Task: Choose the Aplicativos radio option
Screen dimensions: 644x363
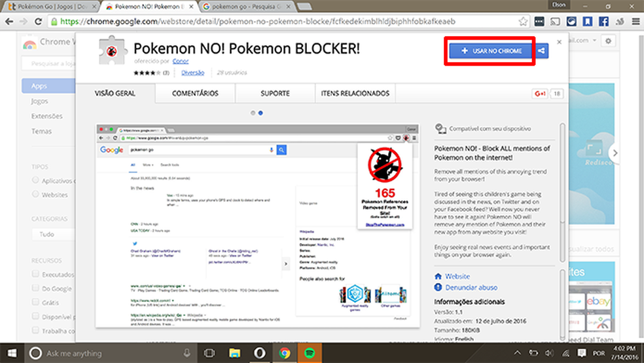Action: pyautogui.click(x=35, y=180)
